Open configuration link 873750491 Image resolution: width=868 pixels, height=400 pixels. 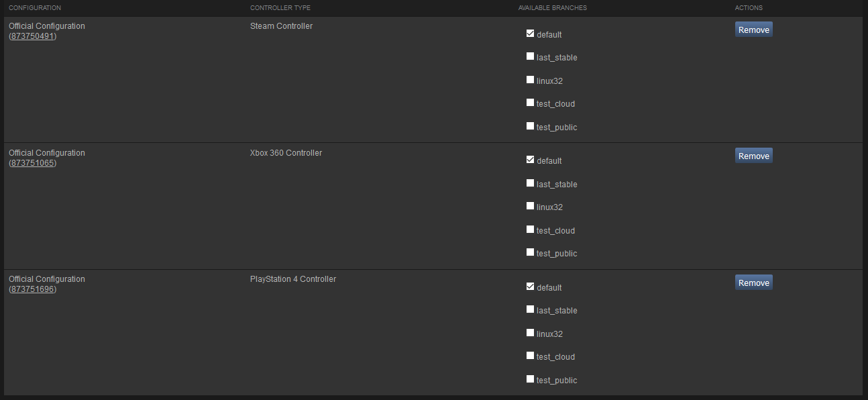33,36
